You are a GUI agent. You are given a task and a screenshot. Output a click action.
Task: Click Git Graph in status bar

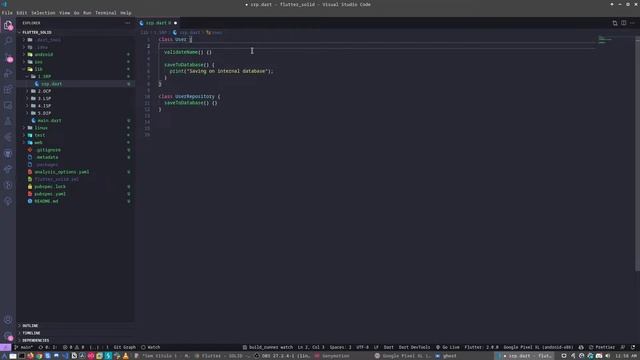coord(124,347)
